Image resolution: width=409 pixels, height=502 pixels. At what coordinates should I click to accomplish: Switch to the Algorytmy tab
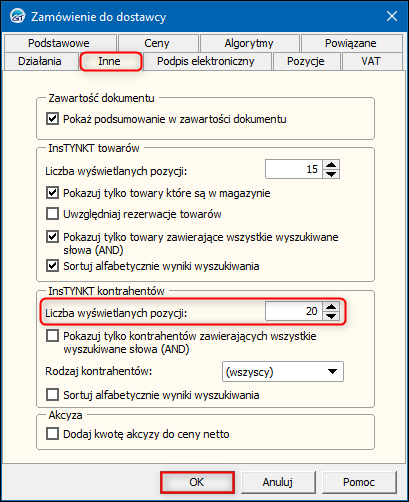coord(249,43)
